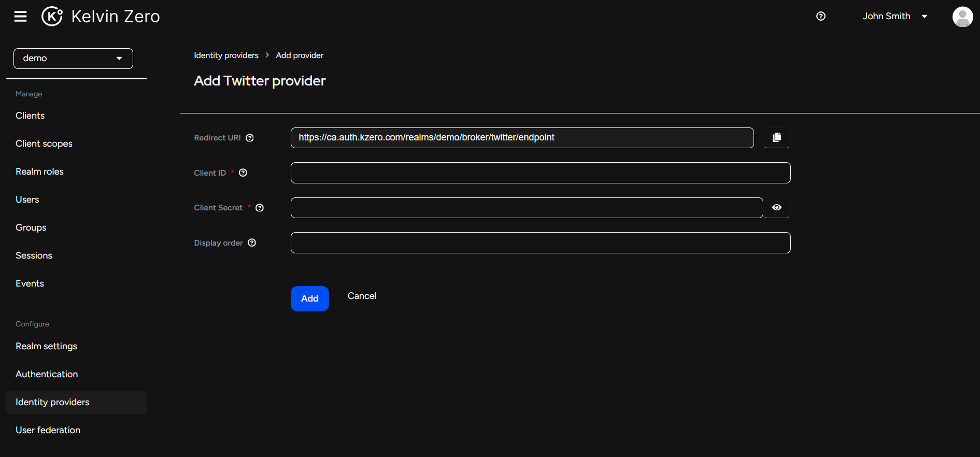Open the help icon in the header
The height and width of the screenshot is (457, 980).
pos(821,16)
